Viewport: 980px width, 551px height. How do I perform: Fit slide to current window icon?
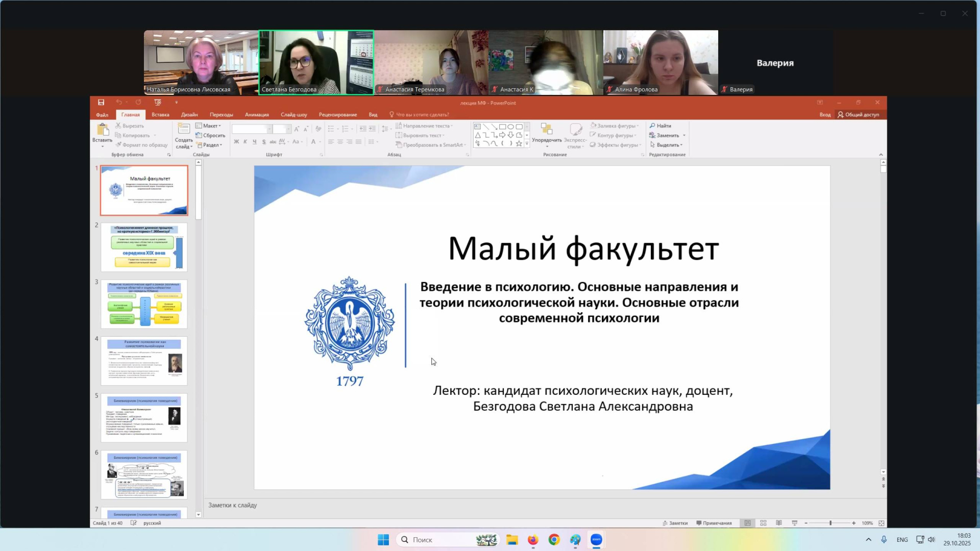coord(881,523)
